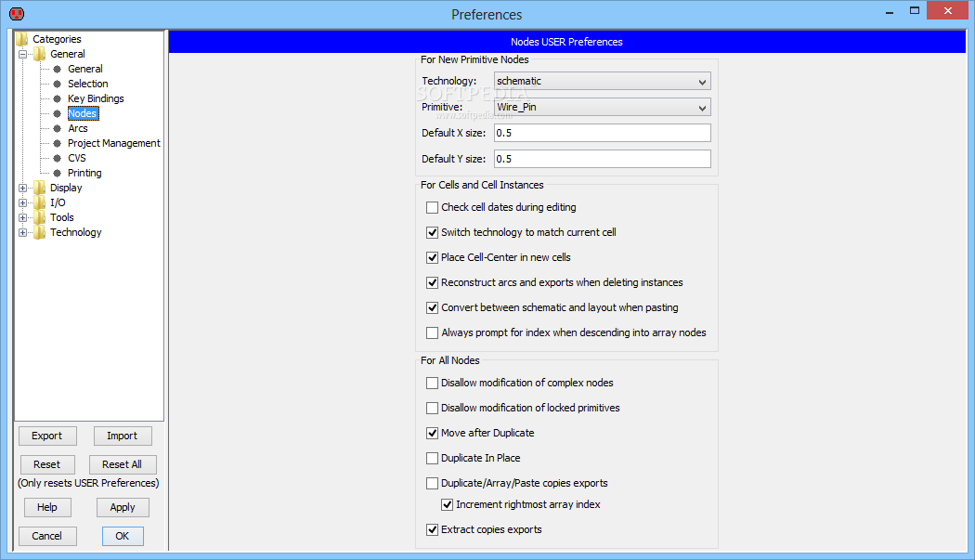The width and height of the screenshot is (975, 560).
Task: Click the Default Y size field
Action: click(602, 160)
